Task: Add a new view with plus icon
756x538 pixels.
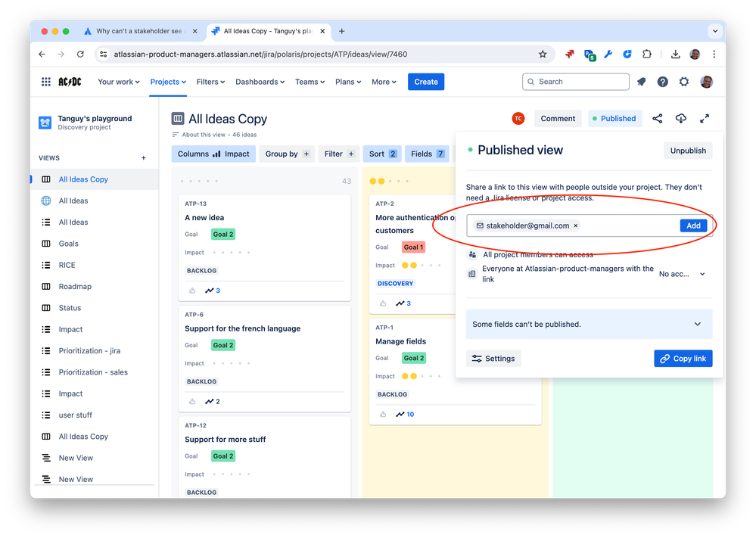Action: coord(143,158)
